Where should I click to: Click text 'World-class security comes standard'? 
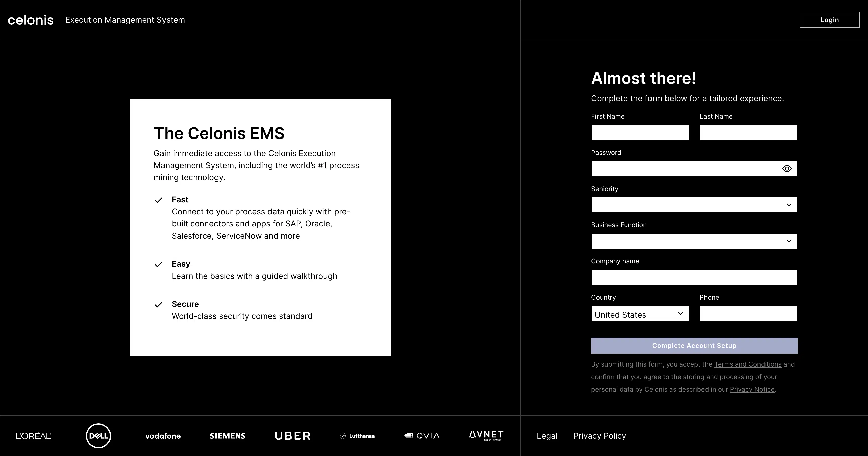coord(242,316)
